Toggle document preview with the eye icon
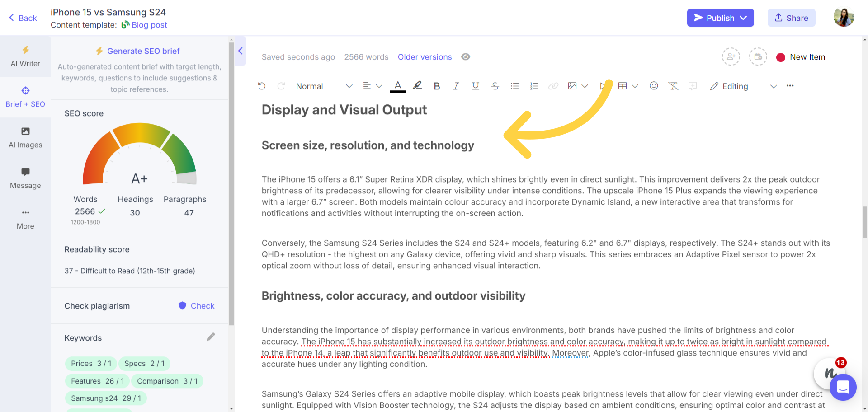 coord(466,57)
